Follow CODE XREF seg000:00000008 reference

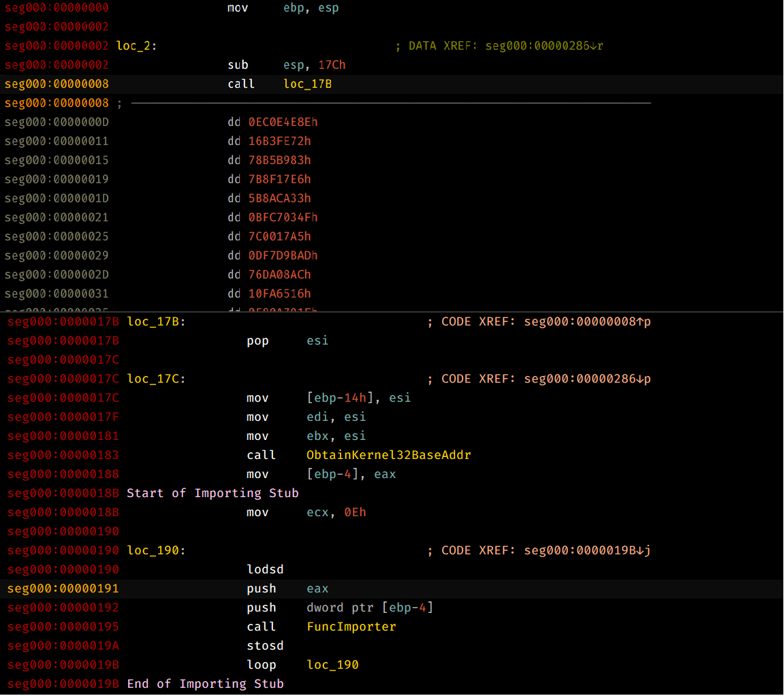coord(587,321)
